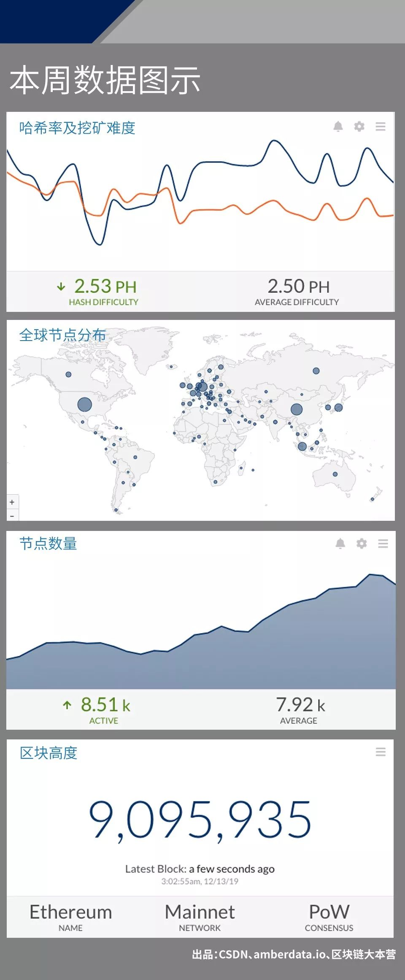The image size is (405, 980).
Task: Click the 本周数据图示 heading
Action: 105,80
